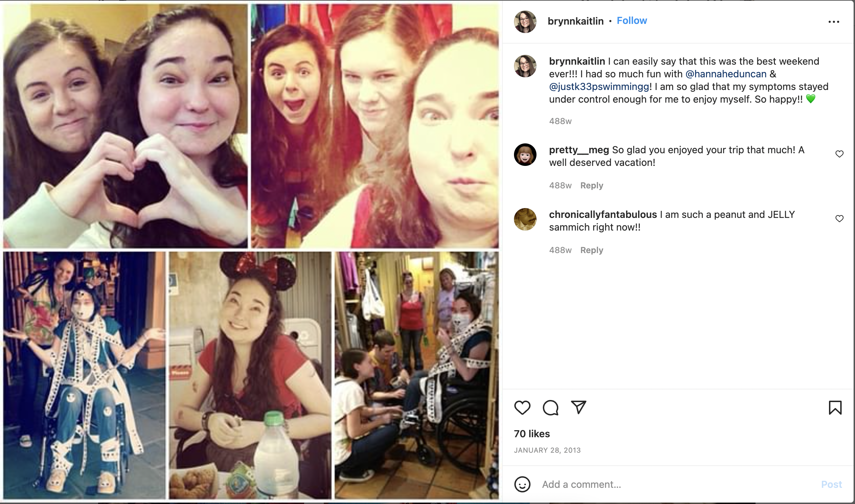Open the @hannaheduncan mention

coord(726,74)
